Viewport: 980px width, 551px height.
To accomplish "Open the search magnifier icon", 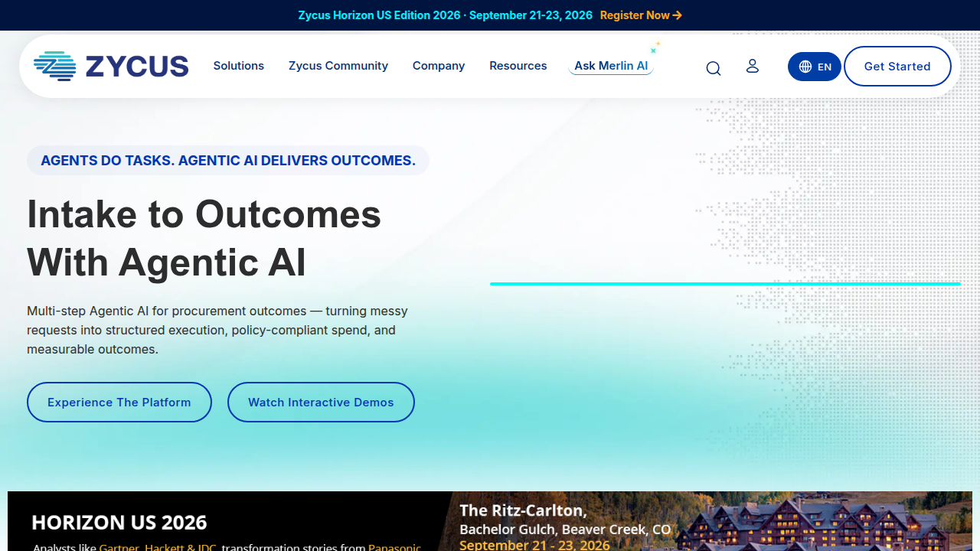I will click(x=714, y=68).
